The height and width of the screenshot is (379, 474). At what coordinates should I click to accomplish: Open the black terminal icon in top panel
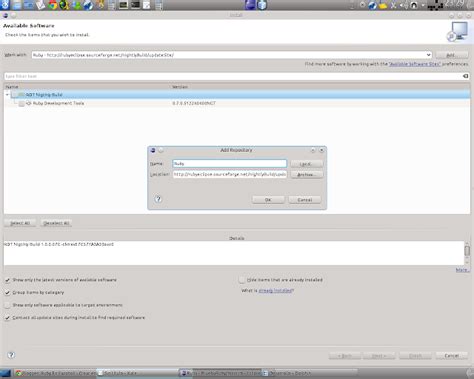[x=136, y=5]
